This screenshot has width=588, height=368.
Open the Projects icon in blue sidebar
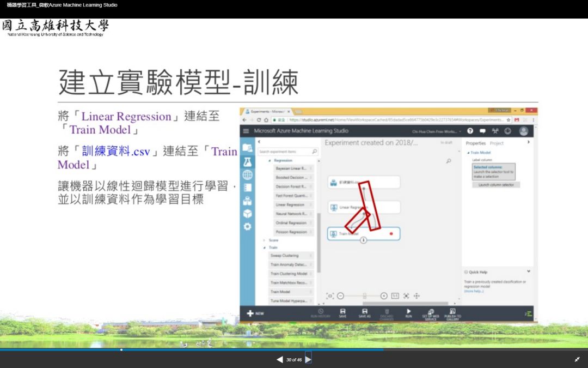248,148
